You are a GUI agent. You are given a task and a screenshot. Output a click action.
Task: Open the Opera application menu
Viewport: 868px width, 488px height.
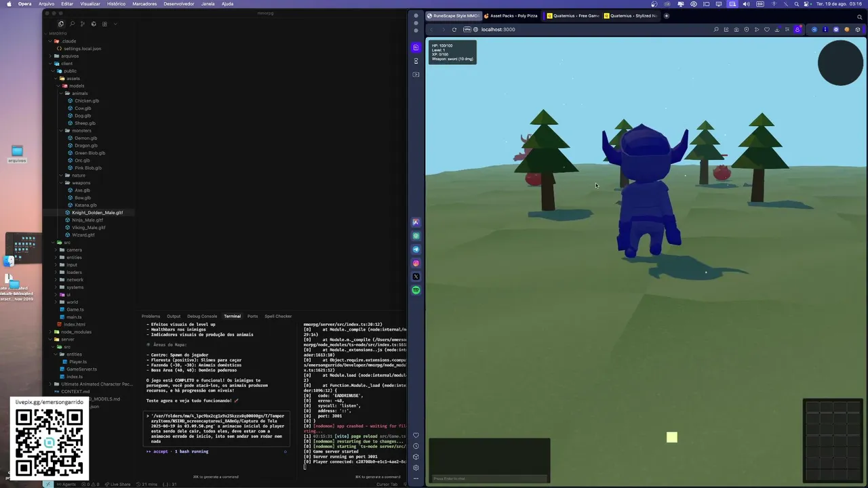click(x=24, y=3)
